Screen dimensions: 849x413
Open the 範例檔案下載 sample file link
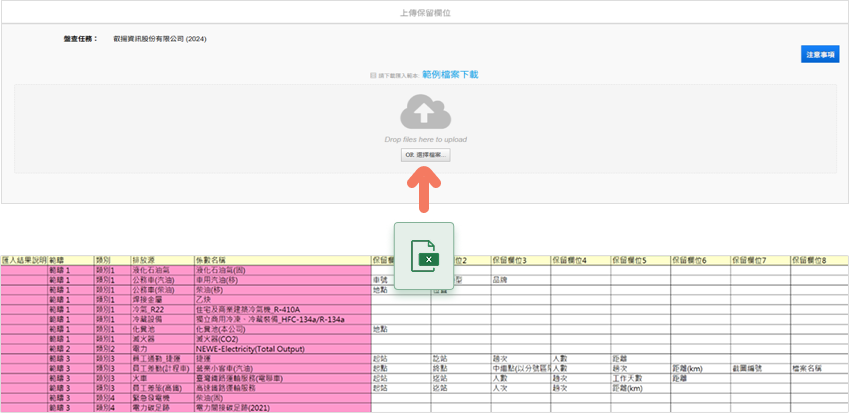[x=449, y=75]
